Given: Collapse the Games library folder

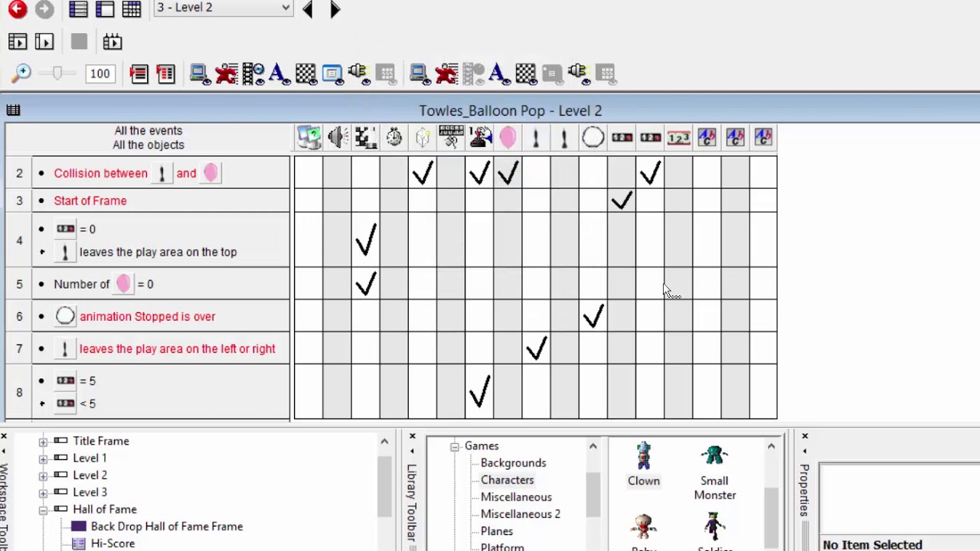Looking at the screenshot, I should pyautogui.click(x=454, y=446).
